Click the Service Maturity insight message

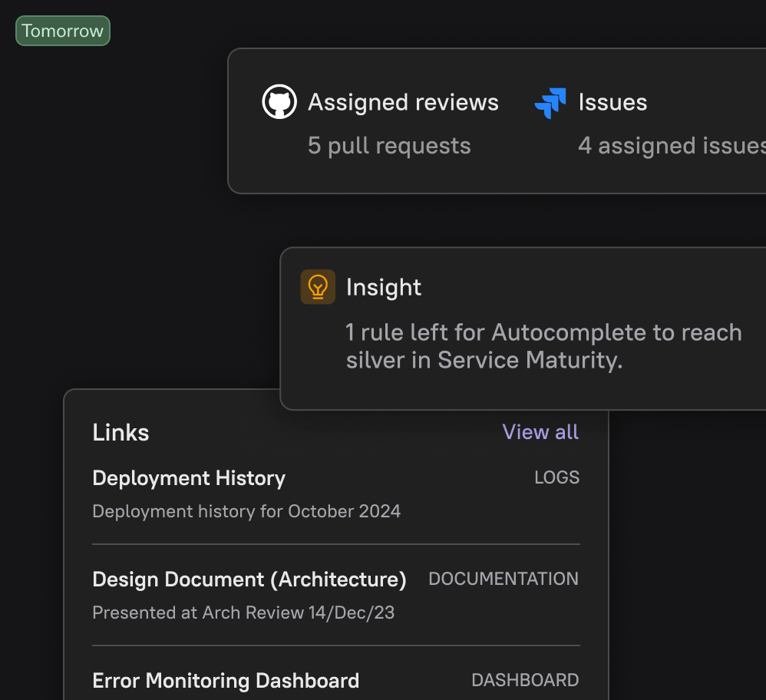(x=543, y=345)
